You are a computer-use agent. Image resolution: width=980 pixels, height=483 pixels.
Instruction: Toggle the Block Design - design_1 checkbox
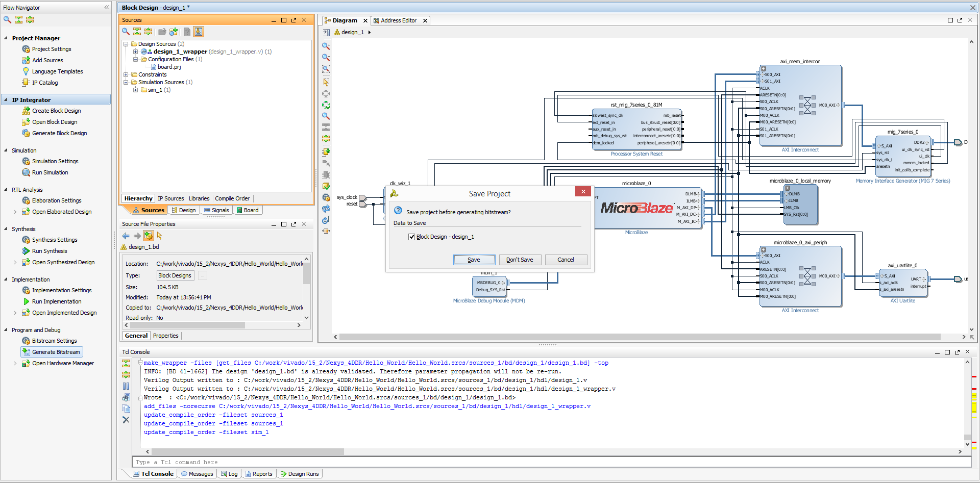pos(411,237)
